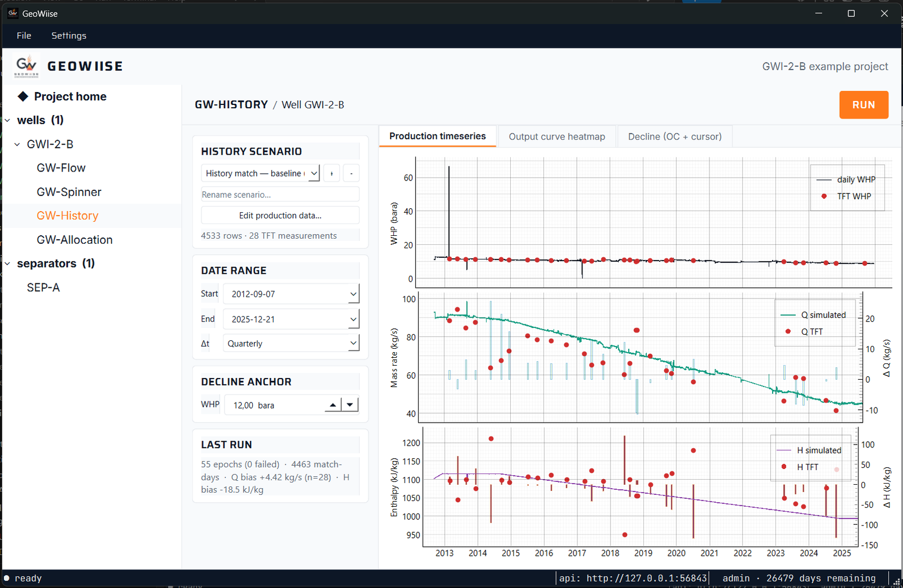Click the Project home diamond icon
The height and width of the screenshot is (588, 903).
23,96
